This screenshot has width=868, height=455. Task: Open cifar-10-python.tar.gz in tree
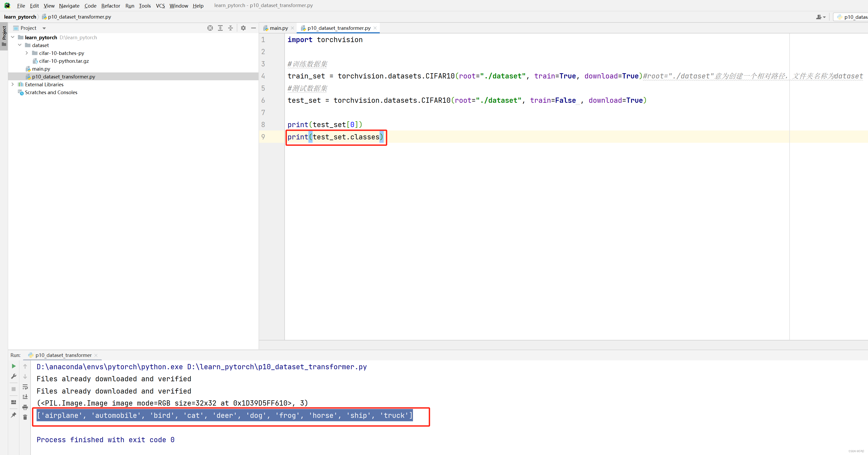pyautogui.click(x=64, y=61)
